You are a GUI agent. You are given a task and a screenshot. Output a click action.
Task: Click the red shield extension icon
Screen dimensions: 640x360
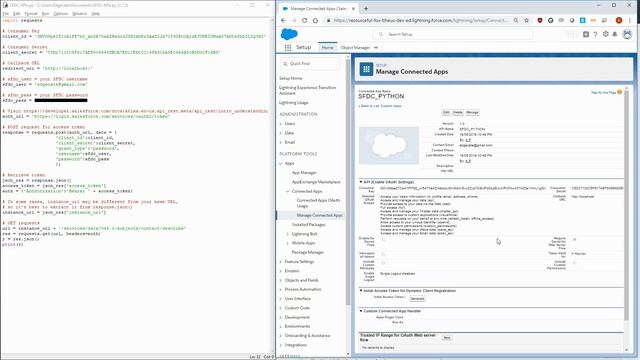coord(540,20)
